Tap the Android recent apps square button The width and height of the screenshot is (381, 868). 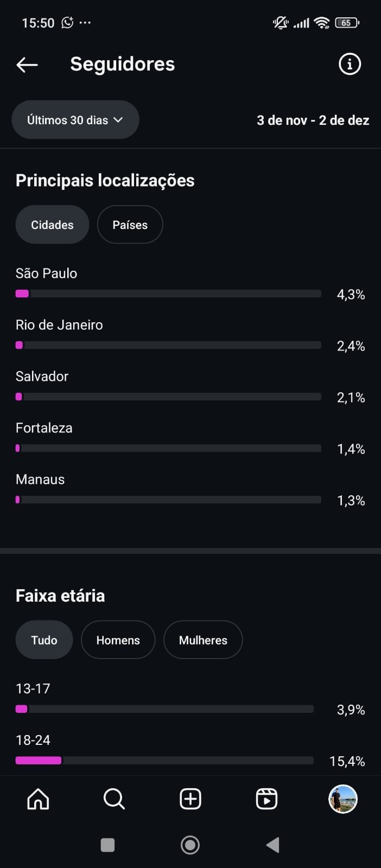(x=107, y=844)
